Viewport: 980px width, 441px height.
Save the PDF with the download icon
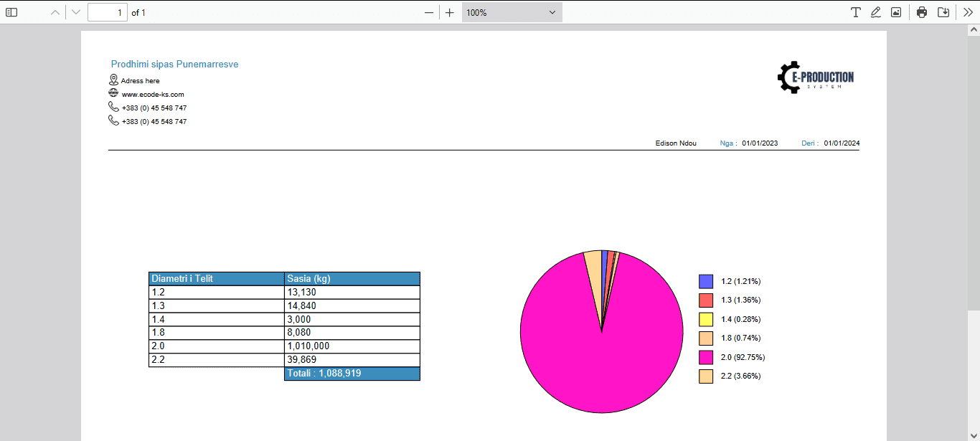943,11
